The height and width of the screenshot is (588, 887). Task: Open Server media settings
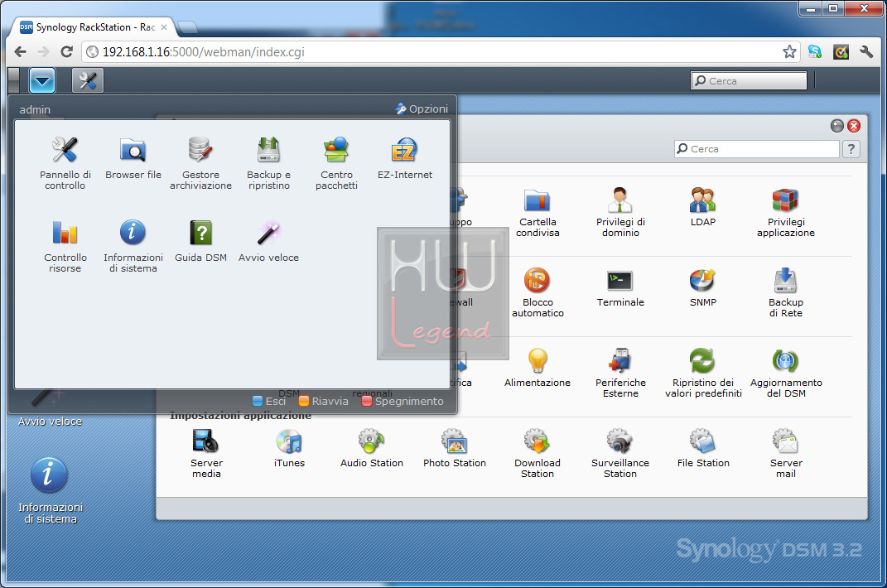(x=206, y=453)
